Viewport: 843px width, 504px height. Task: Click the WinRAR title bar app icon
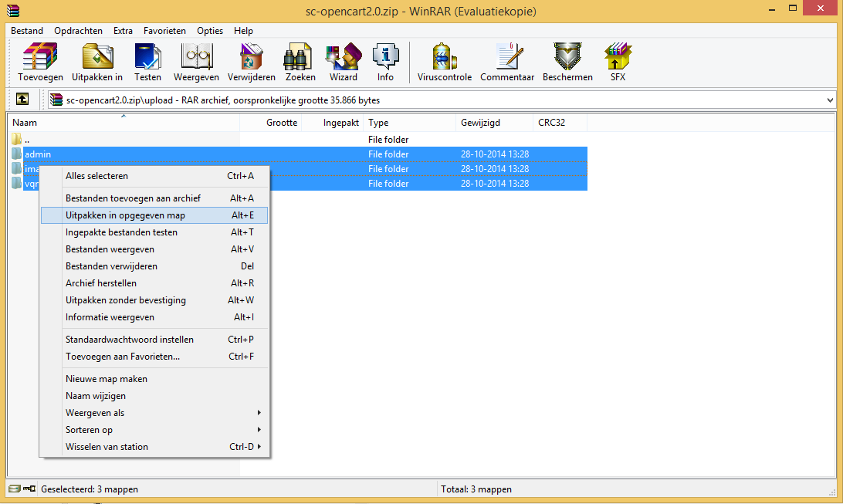click(13, 10)
